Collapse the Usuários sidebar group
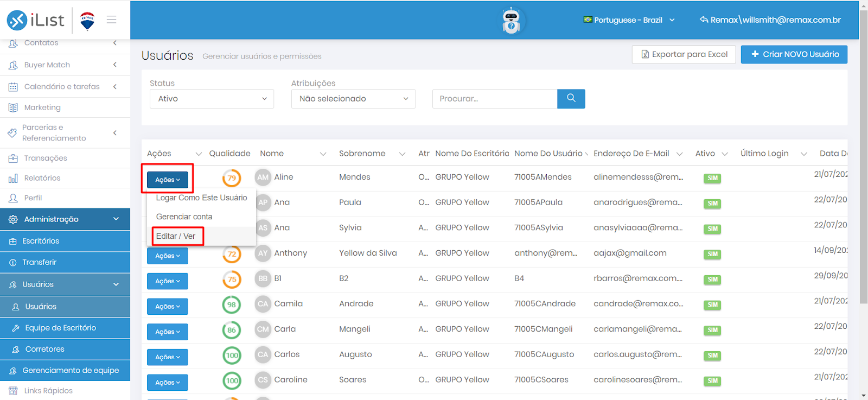This screenshot has height=400, width=868. 116,284
